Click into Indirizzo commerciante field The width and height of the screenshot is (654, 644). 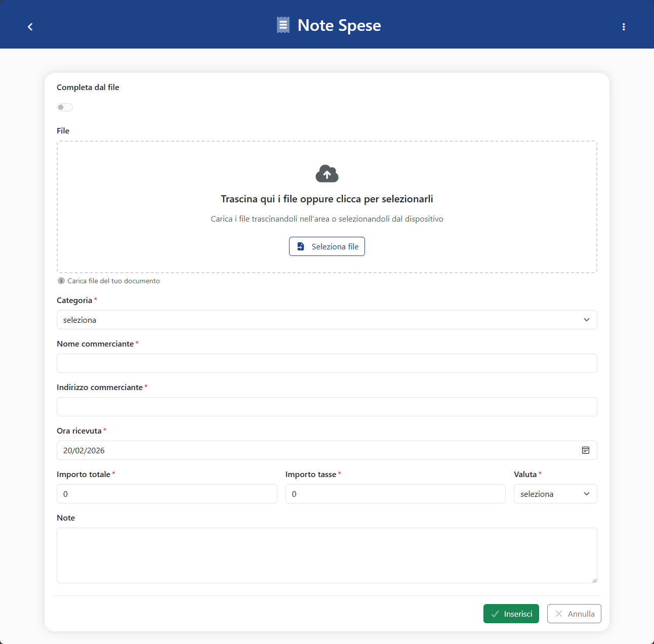coord(326,407)
